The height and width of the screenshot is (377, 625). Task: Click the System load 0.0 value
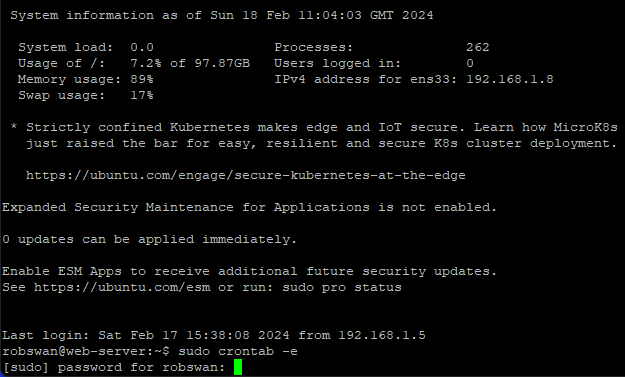tap(142, 47)
